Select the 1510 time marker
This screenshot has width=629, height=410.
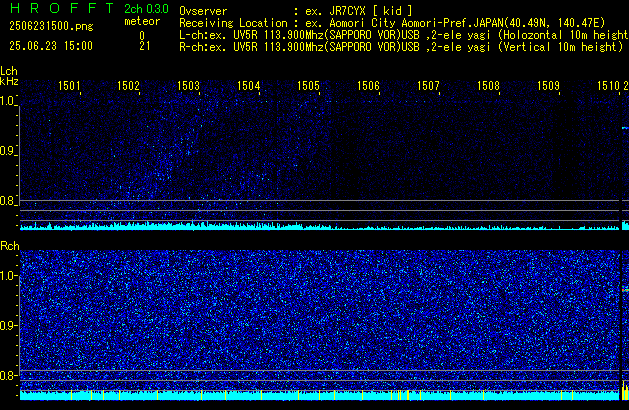[x=609, y=86]
